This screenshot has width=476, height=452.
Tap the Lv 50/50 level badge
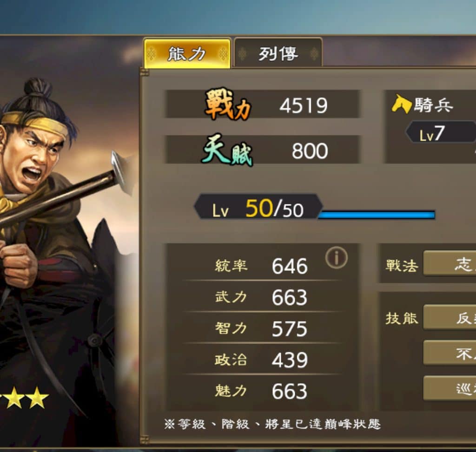pyautogui.click(x=258, y=208)
